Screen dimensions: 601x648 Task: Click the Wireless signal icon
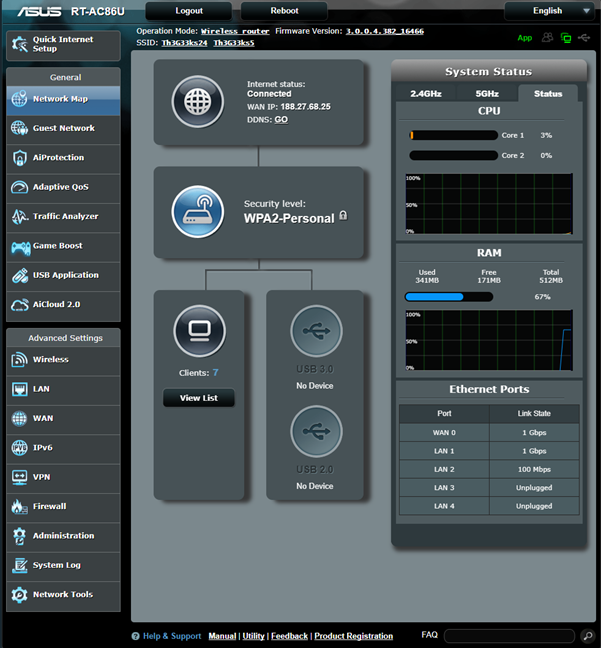tap(19, 360)
